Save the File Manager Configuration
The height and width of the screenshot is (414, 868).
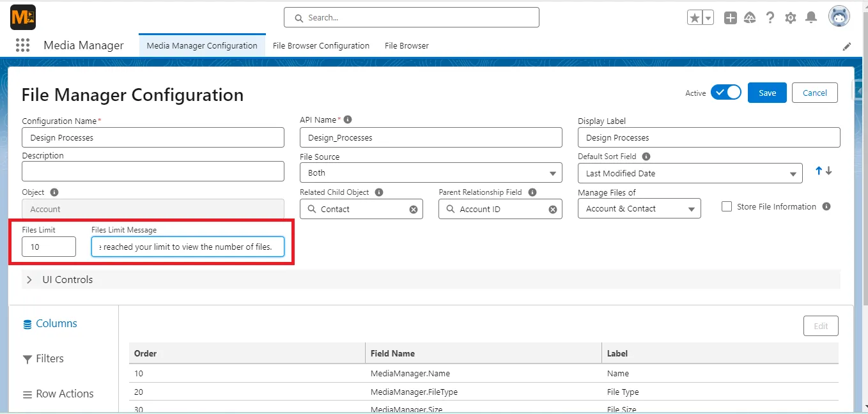click(x=767, y=92)
